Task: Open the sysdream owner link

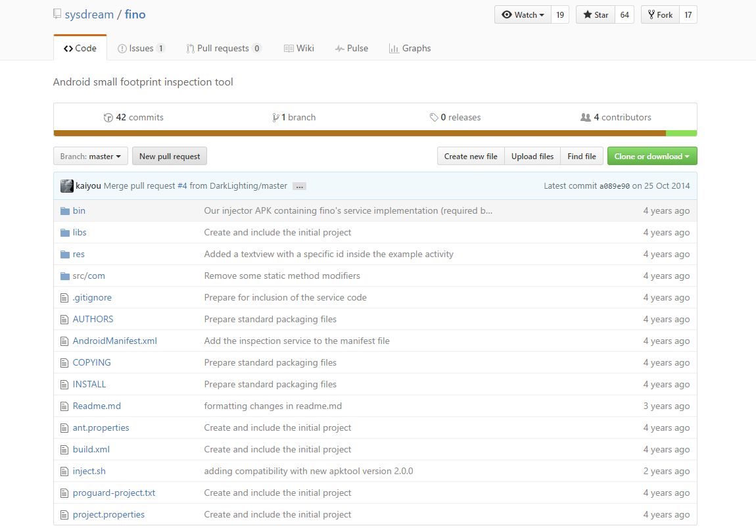Action: [89, 14]
